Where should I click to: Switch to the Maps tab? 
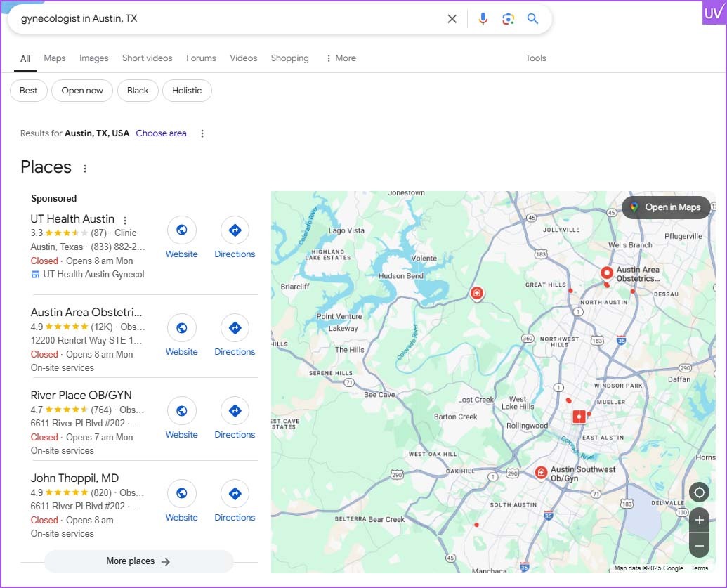(x=55, y=58)
